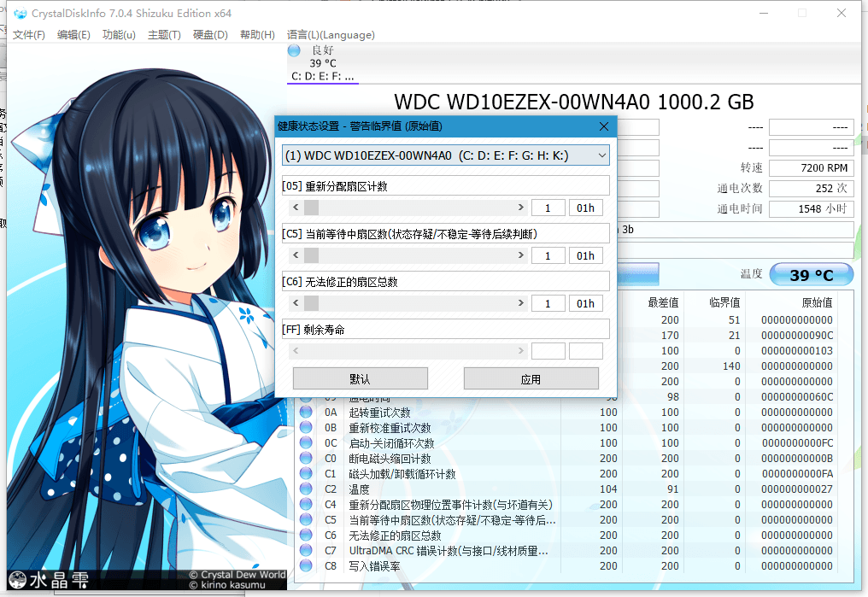Click the [05] hex value field 01h
The width and height of the screenshot is (868, 597).
coord(586,208)
